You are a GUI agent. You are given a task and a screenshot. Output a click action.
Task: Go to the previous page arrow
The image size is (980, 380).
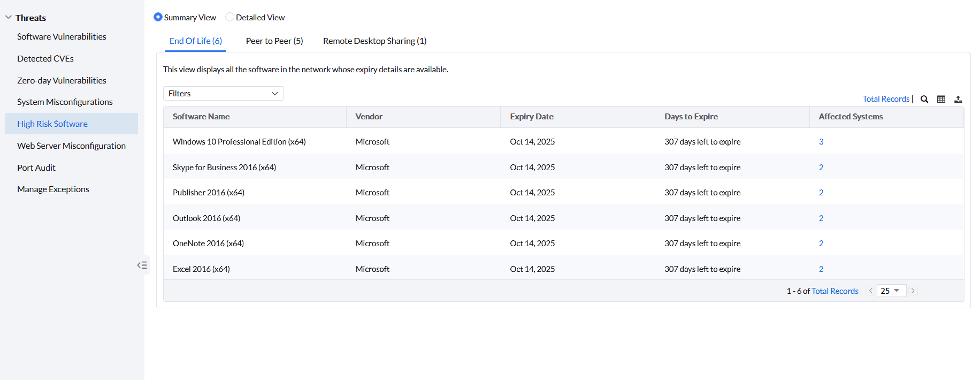point(871,291)
